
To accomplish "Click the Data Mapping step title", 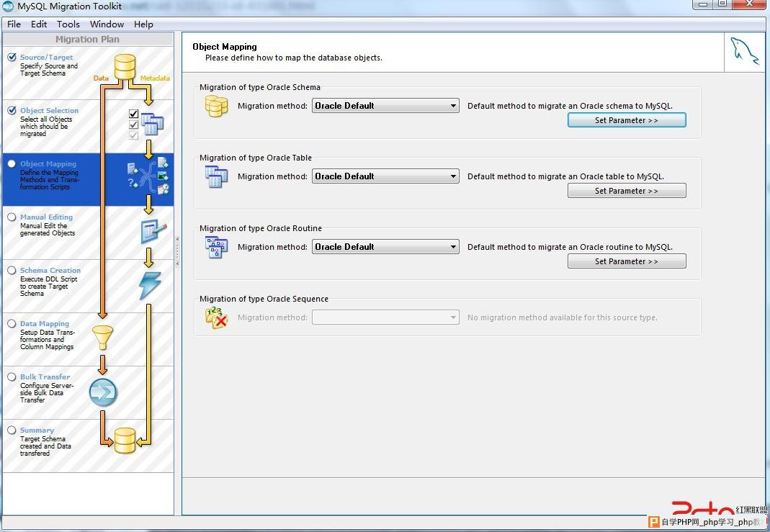I will click(x=45, y=324).
